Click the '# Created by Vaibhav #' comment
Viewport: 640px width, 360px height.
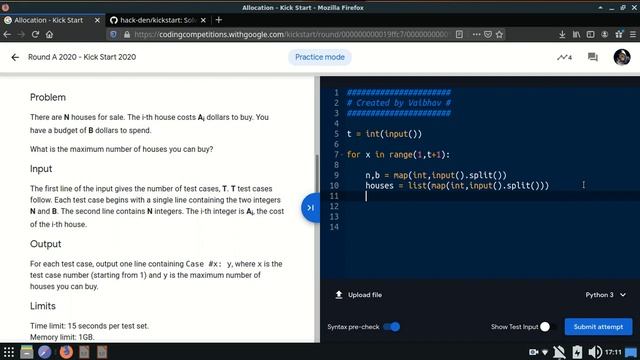[399, 103]
